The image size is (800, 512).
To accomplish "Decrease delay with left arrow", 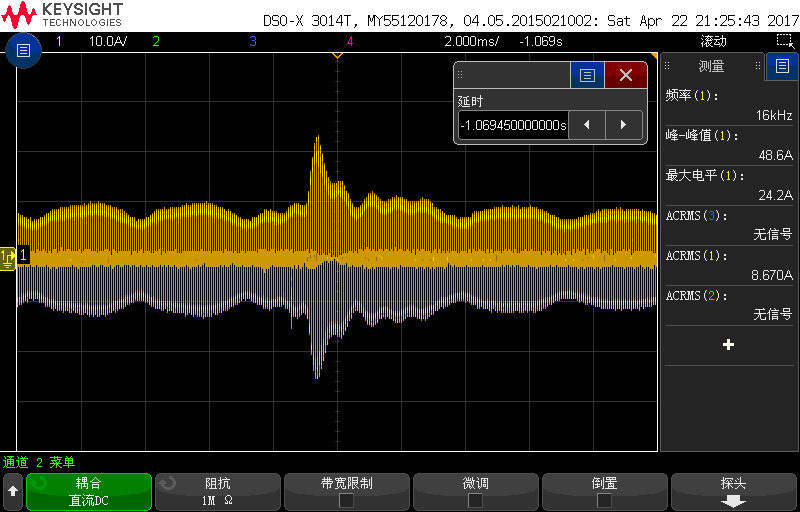I will [587, 124].
